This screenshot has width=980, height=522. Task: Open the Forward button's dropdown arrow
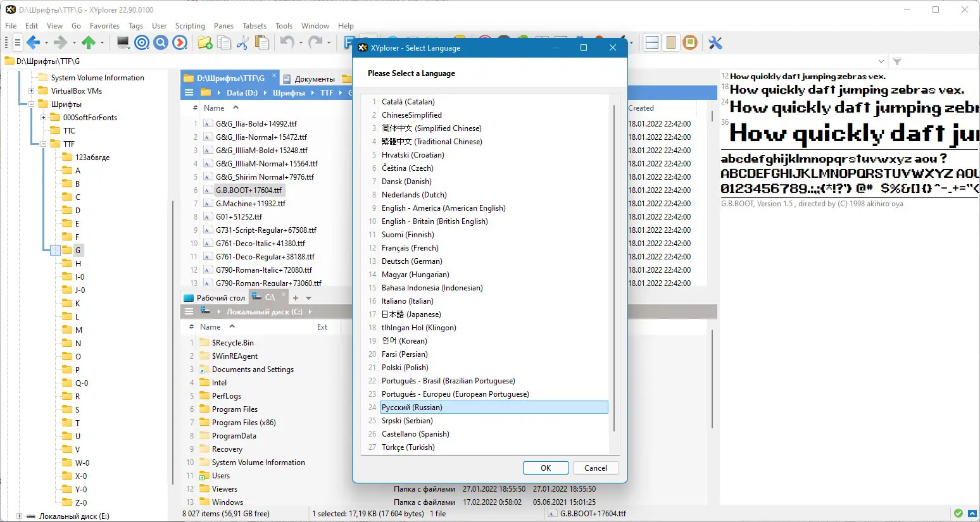74,43
